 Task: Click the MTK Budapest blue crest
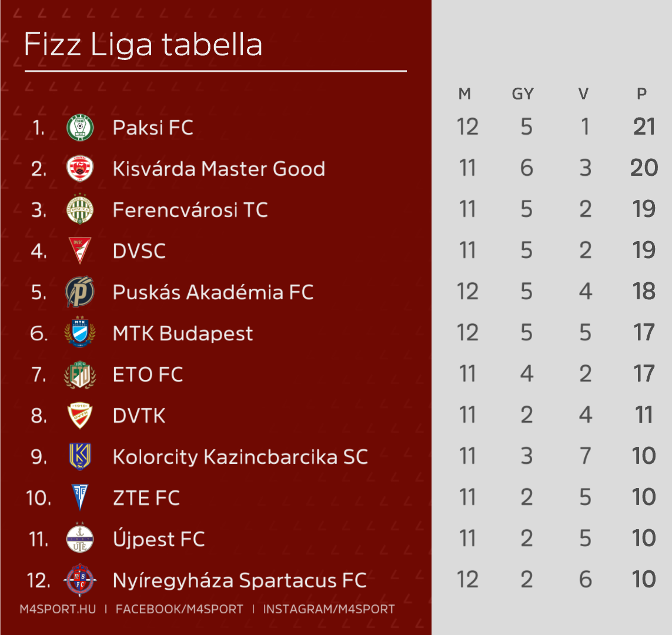pos(80,333)
